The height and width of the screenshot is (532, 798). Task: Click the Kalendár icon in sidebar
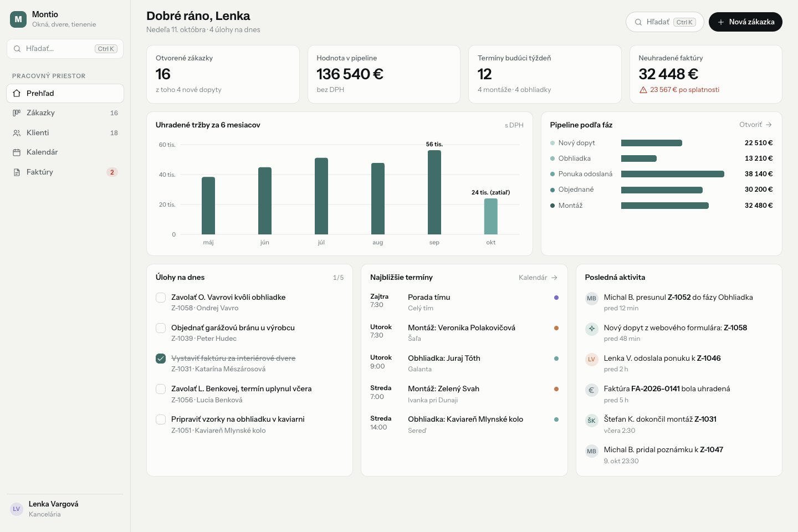(x=17, y=152)
